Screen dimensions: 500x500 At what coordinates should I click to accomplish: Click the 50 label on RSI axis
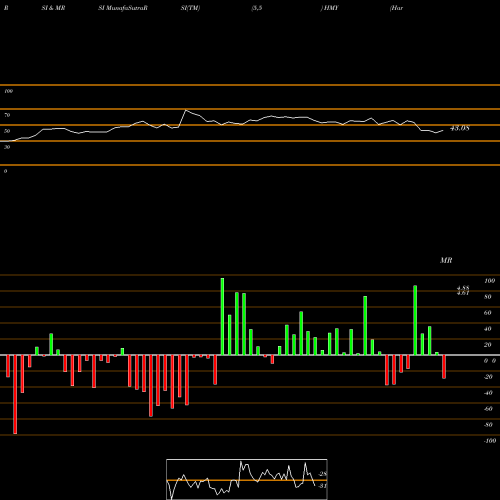7,131
